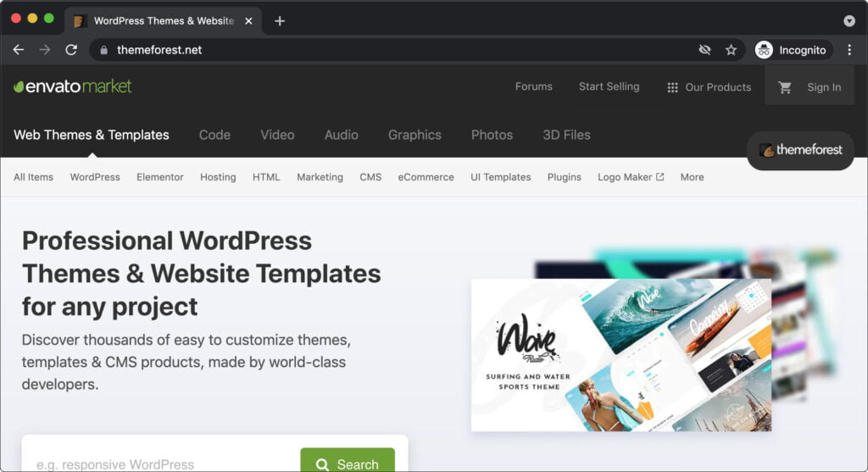Viewport: 868px width, 472px height.
Task: Open a new browser tab
Action: point(280,21)
